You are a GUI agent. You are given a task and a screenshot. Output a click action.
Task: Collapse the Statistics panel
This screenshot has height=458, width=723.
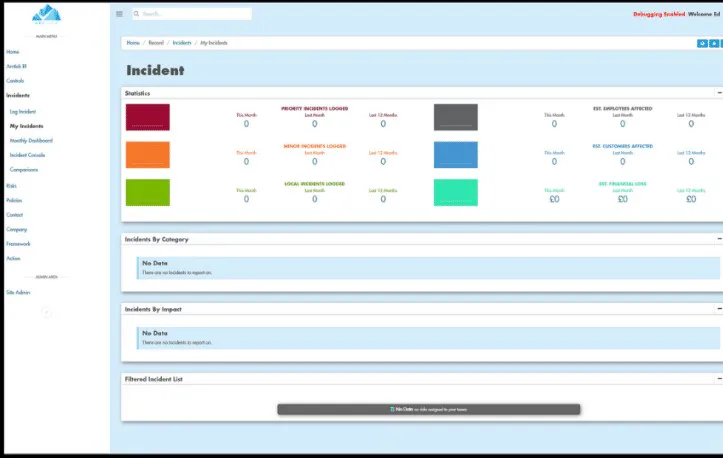719,93
